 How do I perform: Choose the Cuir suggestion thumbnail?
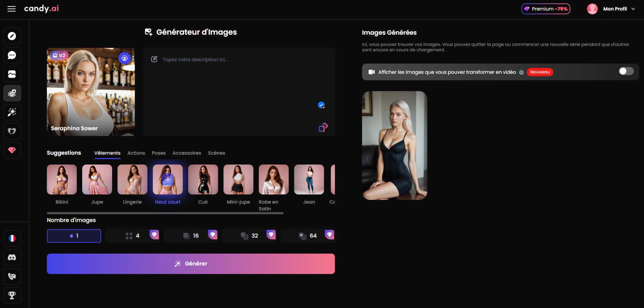tap(203, 179)
